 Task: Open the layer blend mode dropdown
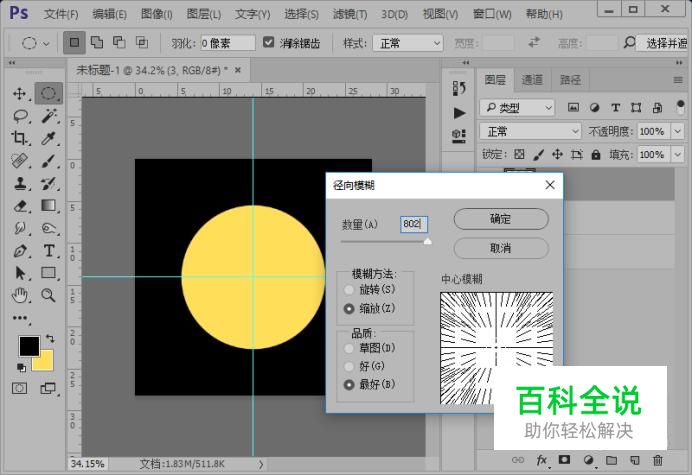point(530,131)
